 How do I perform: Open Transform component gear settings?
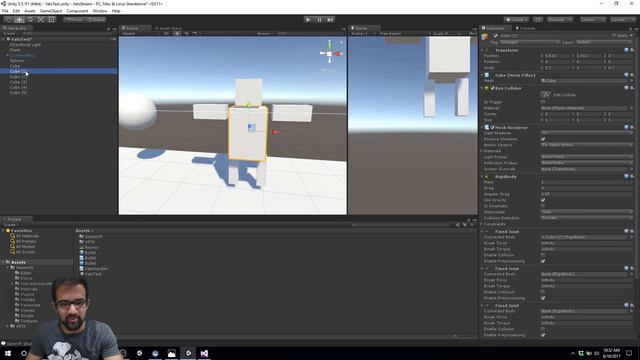[632, 50]
